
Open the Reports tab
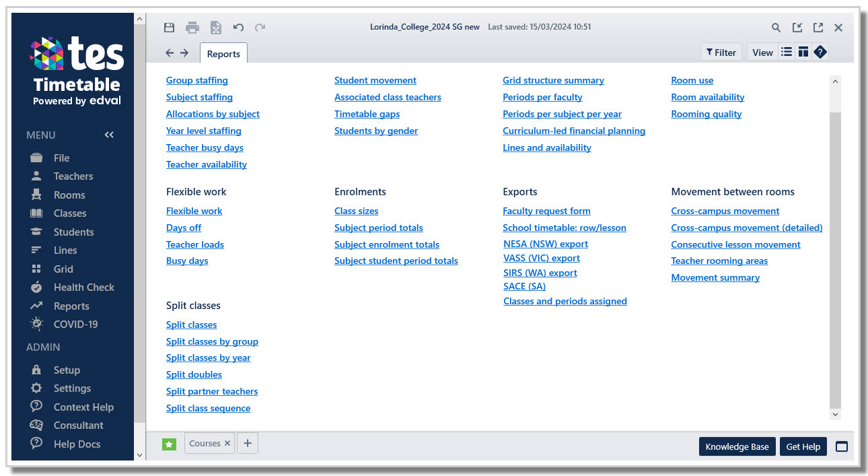(x=223, y=54)
